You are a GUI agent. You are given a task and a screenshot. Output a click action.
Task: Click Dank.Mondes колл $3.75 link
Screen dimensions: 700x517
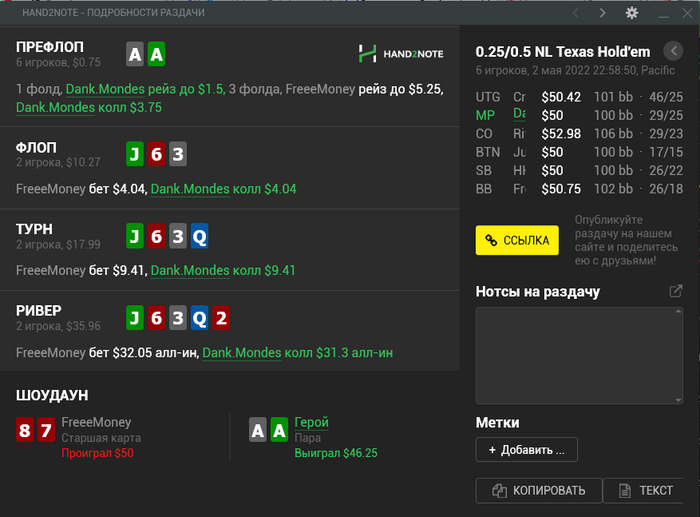(x=89, y=108)
